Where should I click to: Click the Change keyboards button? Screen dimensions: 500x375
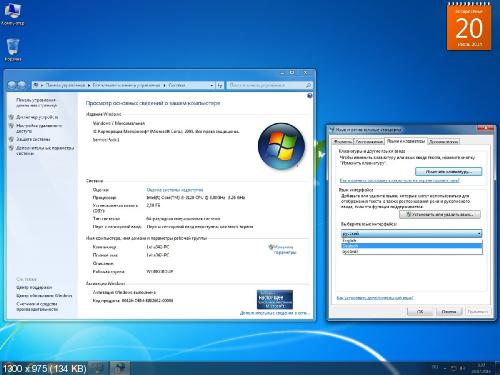(x=448, y=172)
